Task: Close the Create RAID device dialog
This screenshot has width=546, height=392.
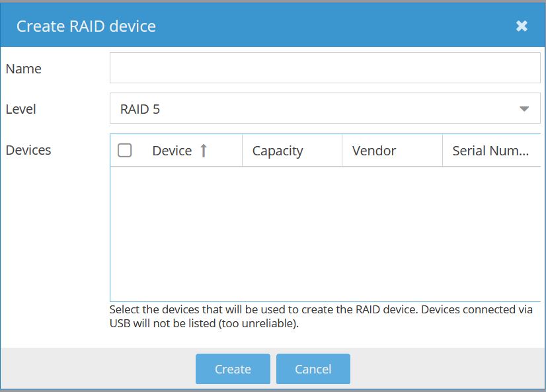Action: pos(522,26)
